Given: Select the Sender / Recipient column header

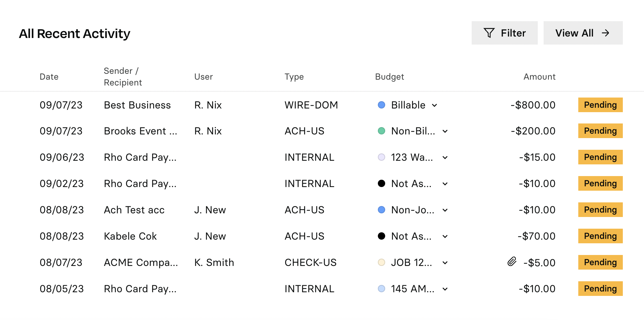Looking at the screenshot, I should (x=123, y=77).
